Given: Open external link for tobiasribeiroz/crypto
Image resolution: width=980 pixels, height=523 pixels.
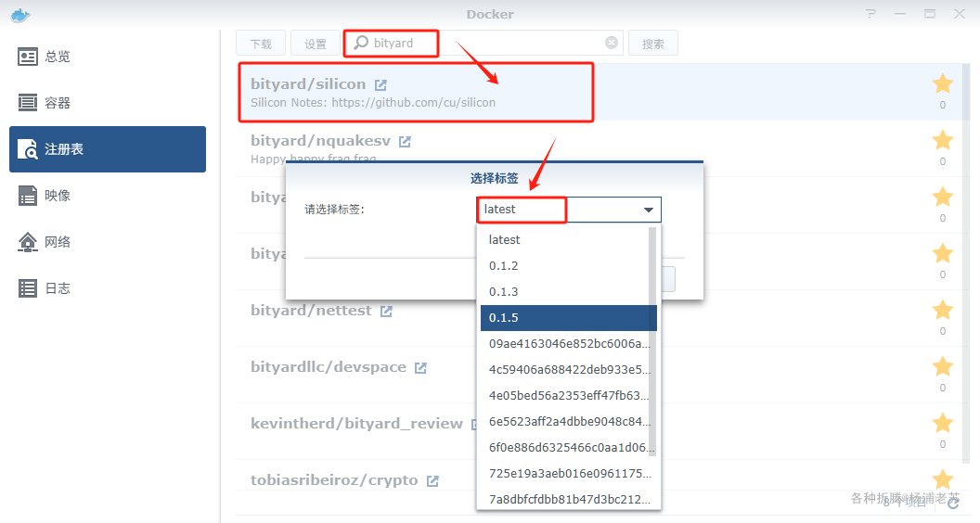Looking at the screenshot, I should click(432, 481).
